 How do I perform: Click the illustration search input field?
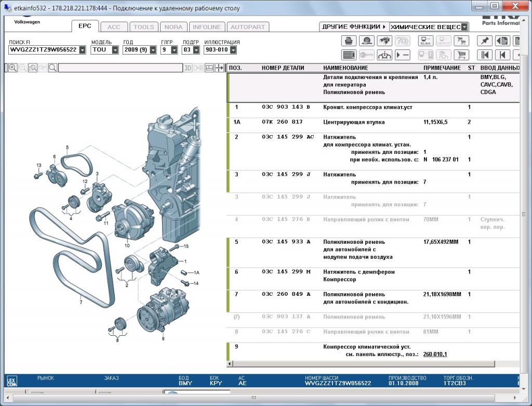point(121,68)
